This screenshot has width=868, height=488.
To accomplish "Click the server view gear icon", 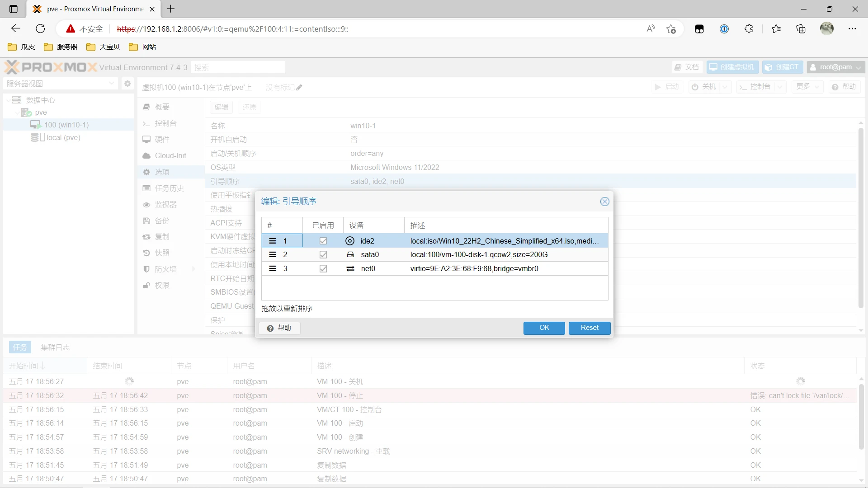I will [x=127, y=84].
